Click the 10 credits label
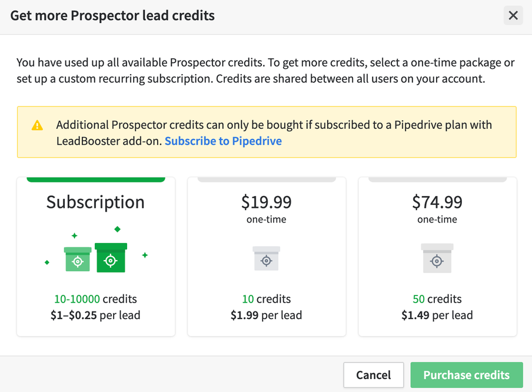This screenshot has height=392, width=532. point(267,298)
